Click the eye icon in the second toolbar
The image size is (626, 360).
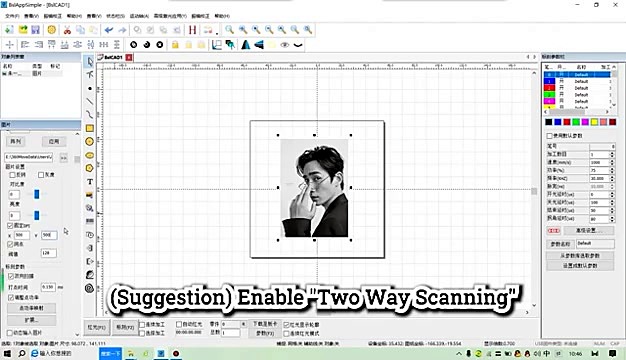coord(285,45)
